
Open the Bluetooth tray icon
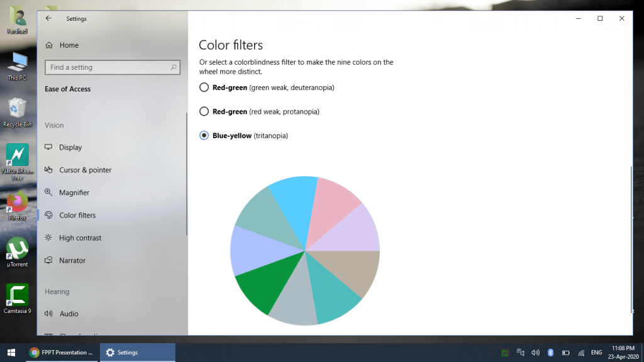pyautogui.click(x=551, y=353)
